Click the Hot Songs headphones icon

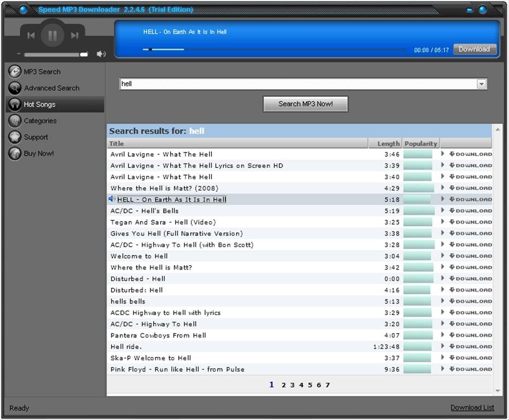[15, 104]
